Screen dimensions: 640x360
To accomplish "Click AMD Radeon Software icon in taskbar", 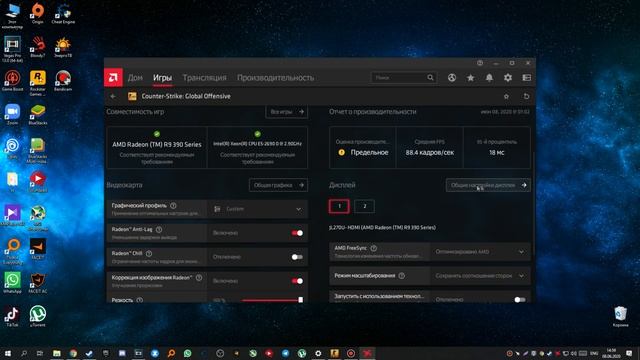I will coord(367,353).
